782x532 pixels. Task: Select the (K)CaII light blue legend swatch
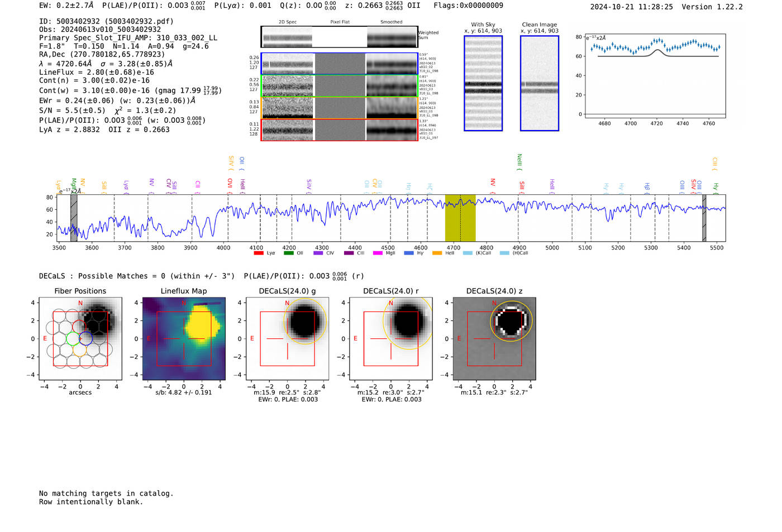(468, 253)
